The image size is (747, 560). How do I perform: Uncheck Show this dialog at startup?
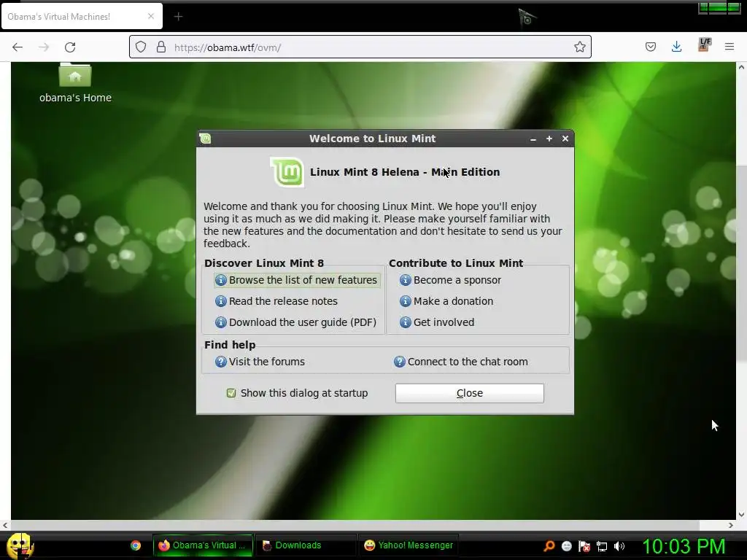click(231, 393)
